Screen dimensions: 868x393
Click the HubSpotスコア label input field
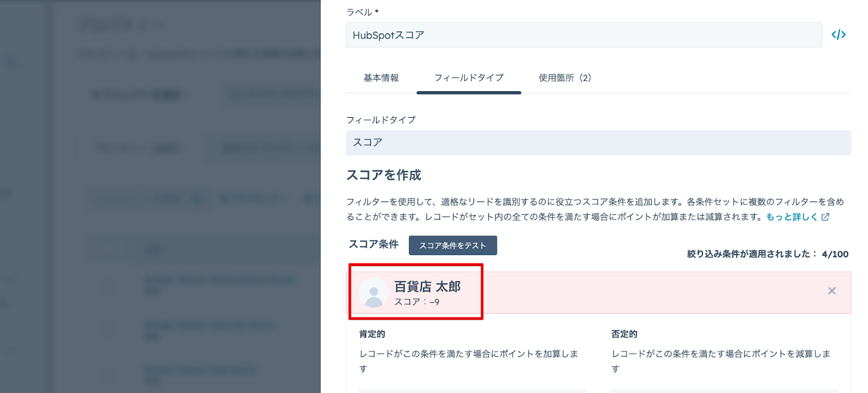[584, 35]
